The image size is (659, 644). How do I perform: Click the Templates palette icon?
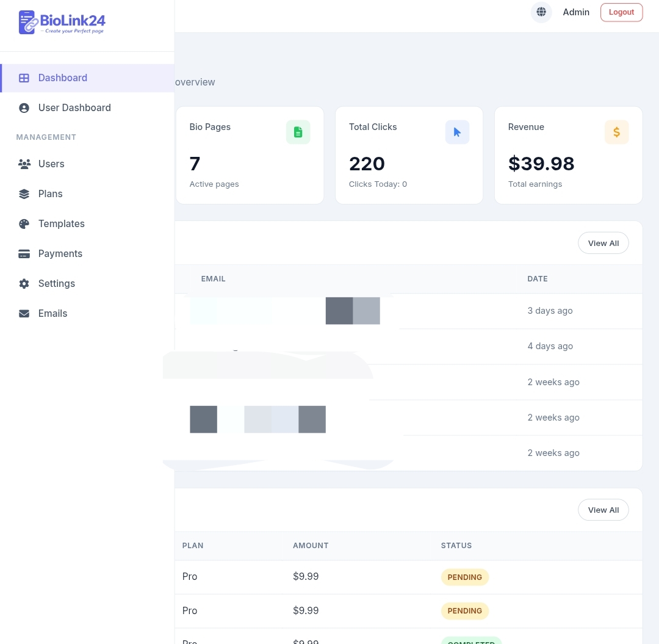coord(24,223)
